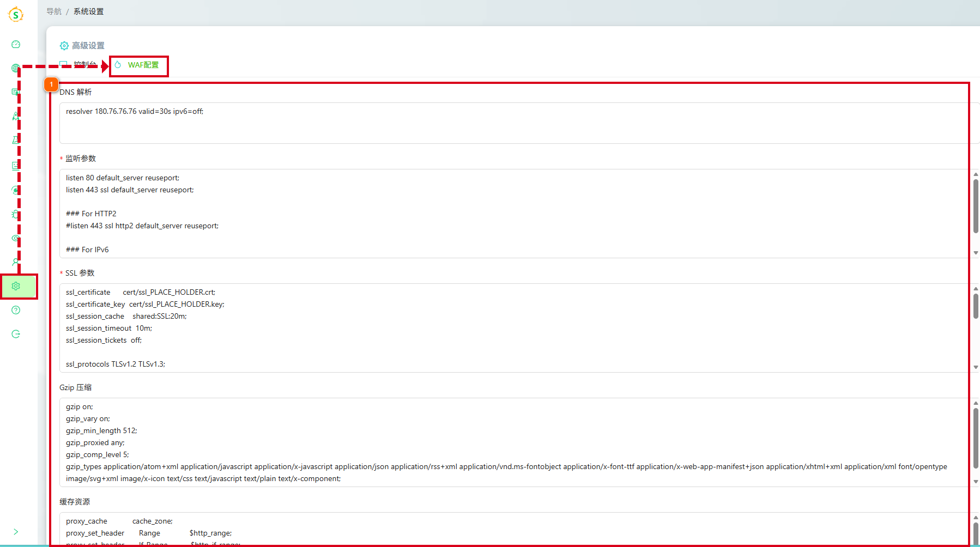Click the down arrow of 监听参数 scrollbar
Viewport: 980px width, 547px height.
tap(976, 253)
